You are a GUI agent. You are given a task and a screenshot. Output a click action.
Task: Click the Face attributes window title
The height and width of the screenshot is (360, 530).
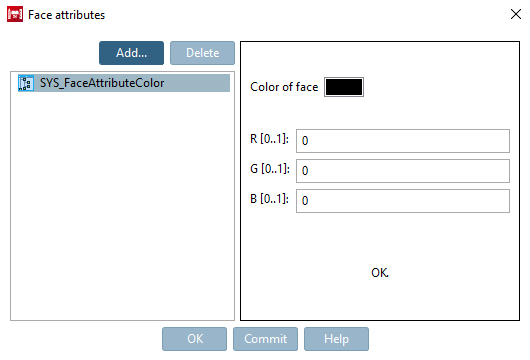coord(67,15)
